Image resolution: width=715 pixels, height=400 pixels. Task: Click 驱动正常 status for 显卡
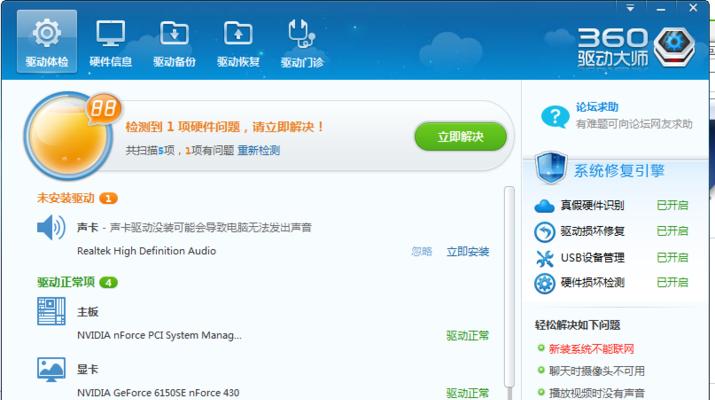click(x=467, y=393)
